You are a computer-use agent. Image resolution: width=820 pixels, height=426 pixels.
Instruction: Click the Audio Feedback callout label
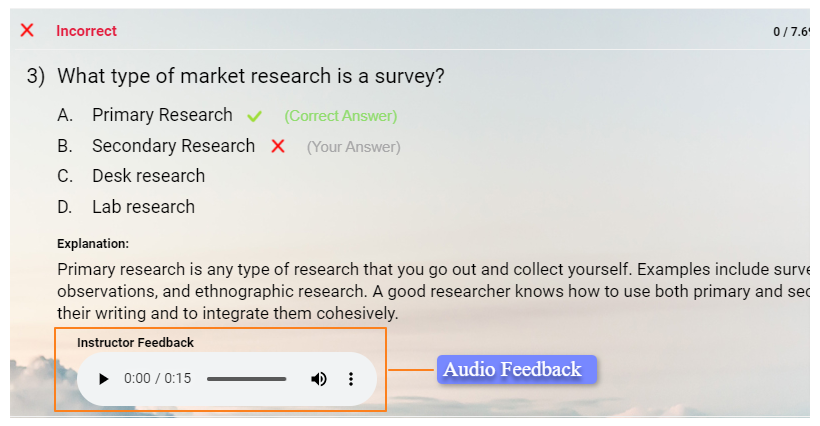(512, 369)
